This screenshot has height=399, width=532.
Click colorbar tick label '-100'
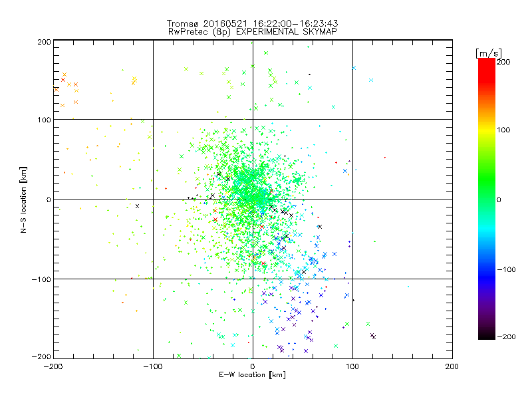point(506,269)
